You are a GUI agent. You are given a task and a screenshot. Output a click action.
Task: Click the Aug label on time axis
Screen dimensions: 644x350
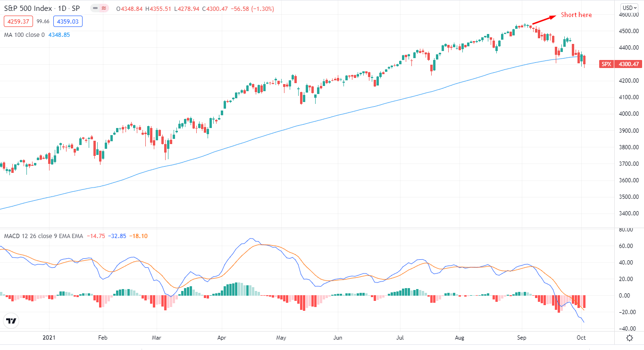460,338
